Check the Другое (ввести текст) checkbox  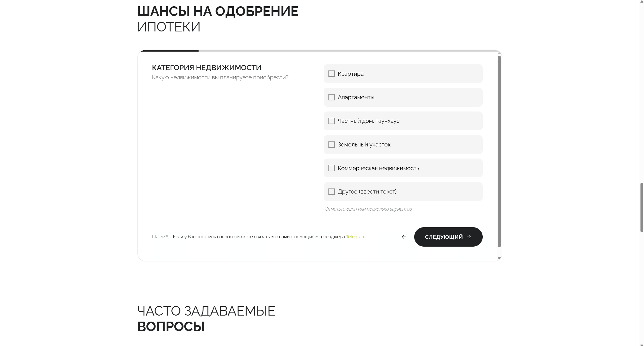(x=331, y=192)
